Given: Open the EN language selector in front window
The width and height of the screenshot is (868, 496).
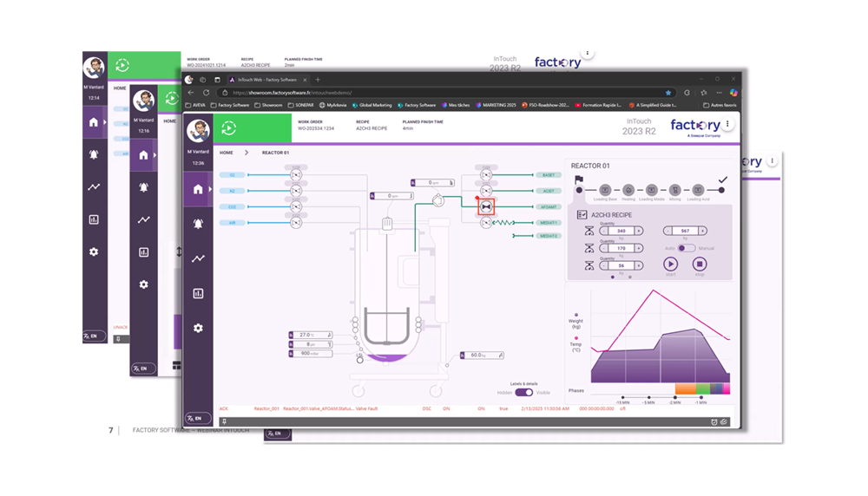Looking at the screenshot, I should point(198,419).
